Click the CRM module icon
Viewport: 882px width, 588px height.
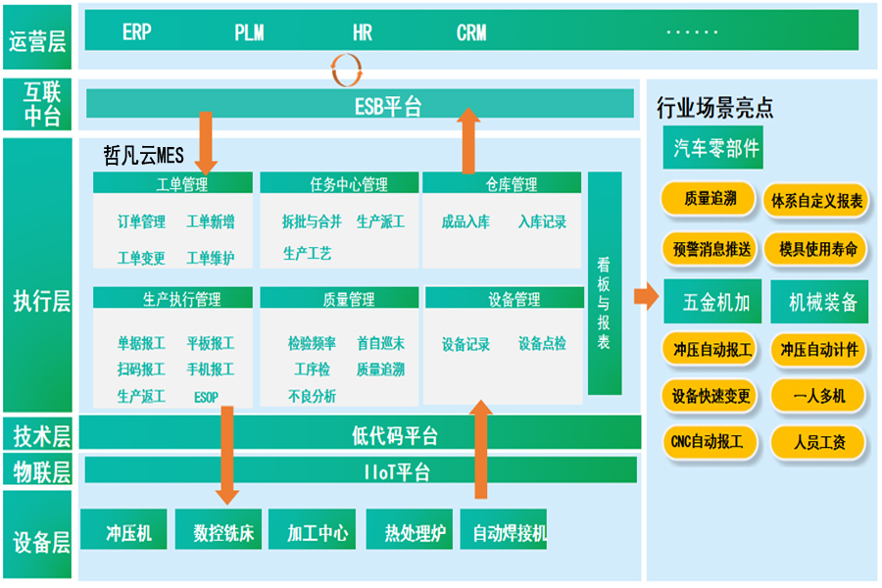[472, 31]
